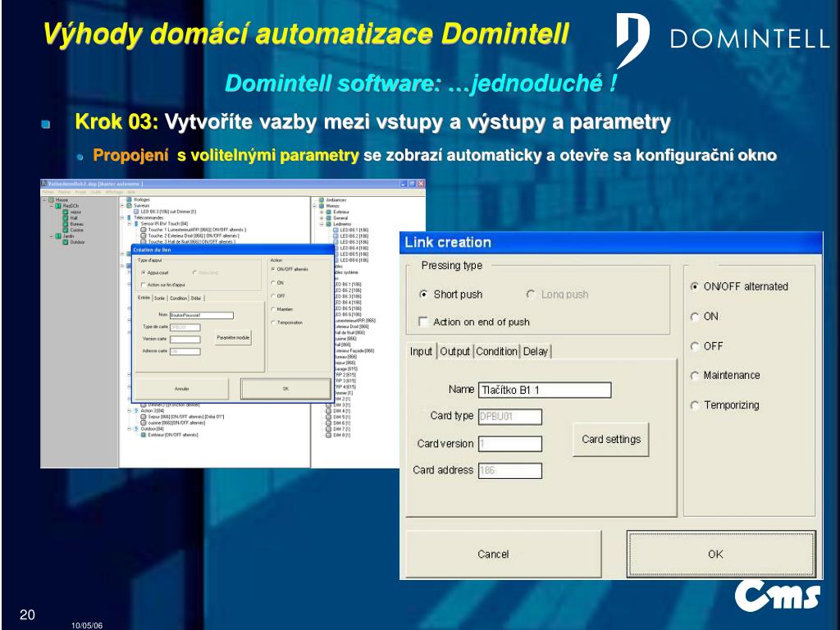Viewport: 840px width, 630px height.
Task: Click the Horloges clock icon
Action: [129, 200]
